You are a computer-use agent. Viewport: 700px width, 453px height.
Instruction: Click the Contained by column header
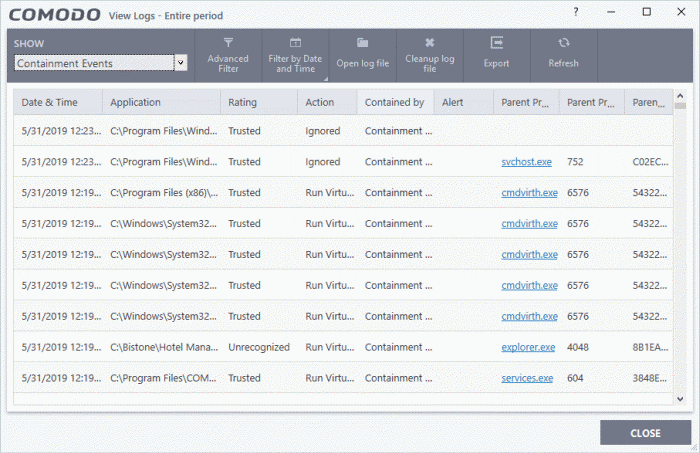pyautogui.click(x=395, y=102)
